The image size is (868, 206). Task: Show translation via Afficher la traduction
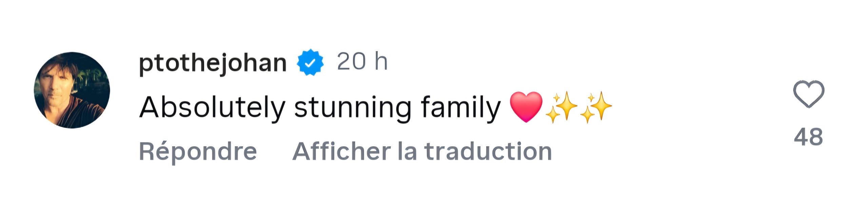(x=422, y=151)
